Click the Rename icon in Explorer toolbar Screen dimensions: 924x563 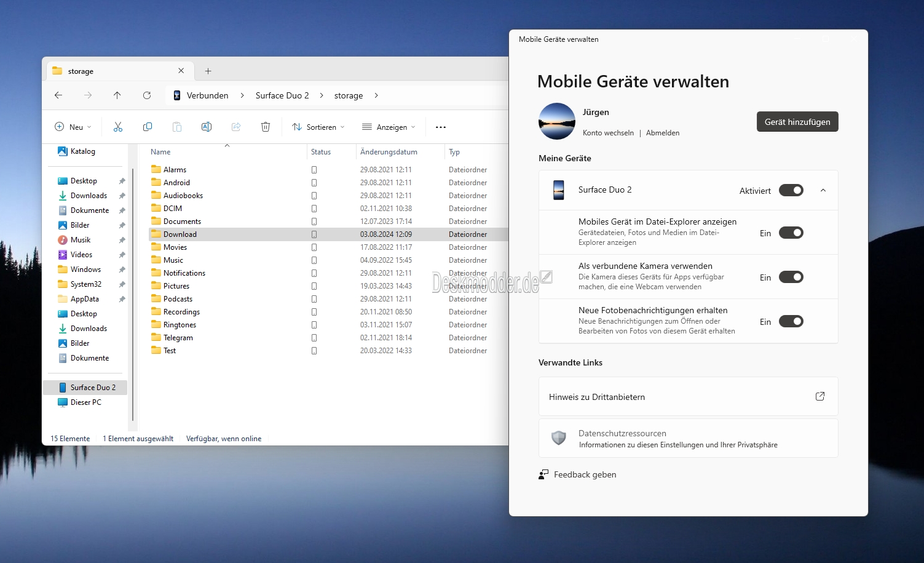207,127
